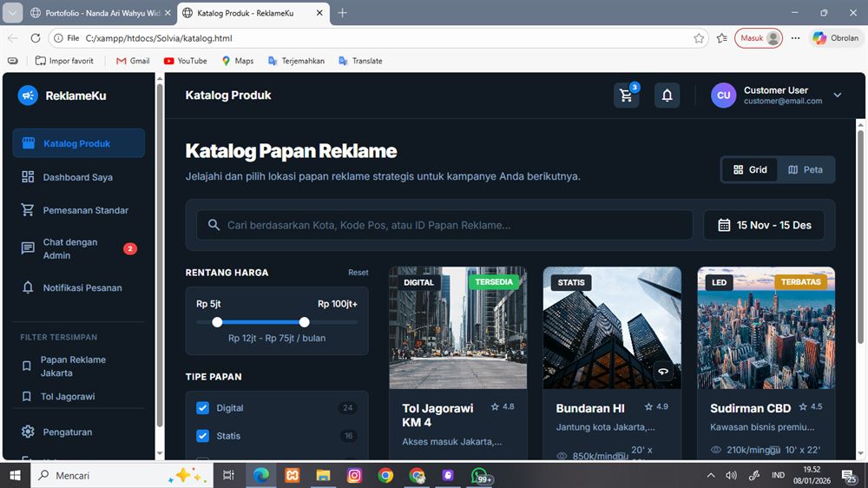This screenshot has width=868, height=488.
Task: Click the ReklameKu megaphone logo
Action: click(28, 96)
